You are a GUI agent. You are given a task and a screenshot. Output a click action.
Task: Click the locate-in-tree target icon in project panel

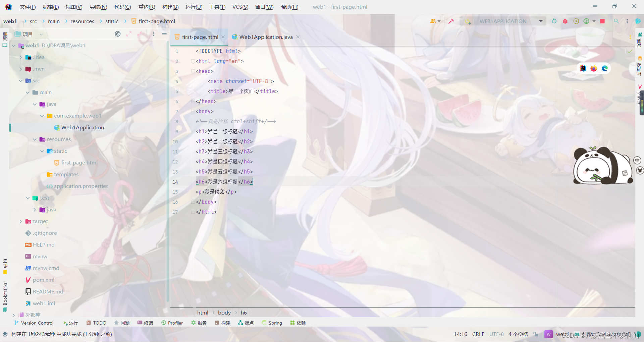tap(118, 34)
